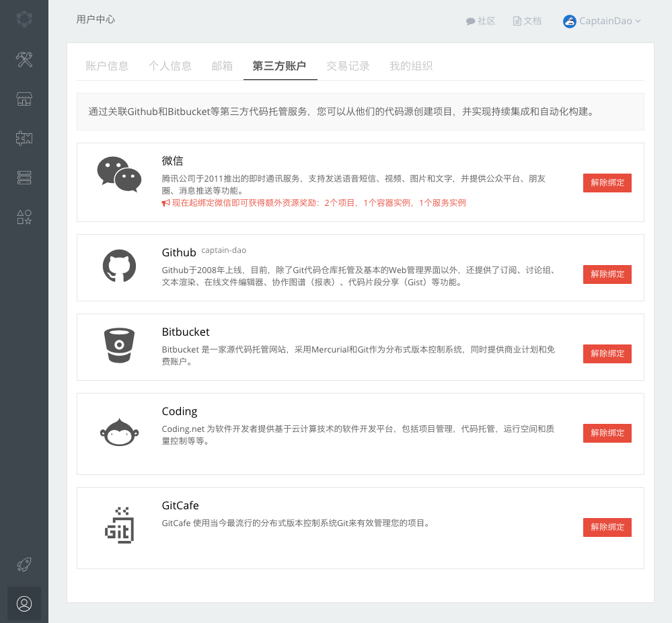Click the Github card title
Screen dimensions: 672x623
(179, 252)
